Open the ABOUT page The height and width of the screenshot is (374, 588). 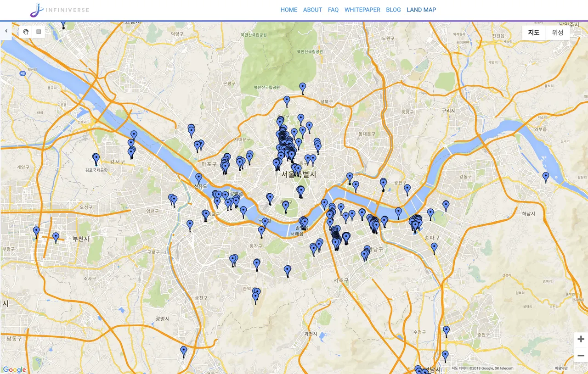coord(312,10)
